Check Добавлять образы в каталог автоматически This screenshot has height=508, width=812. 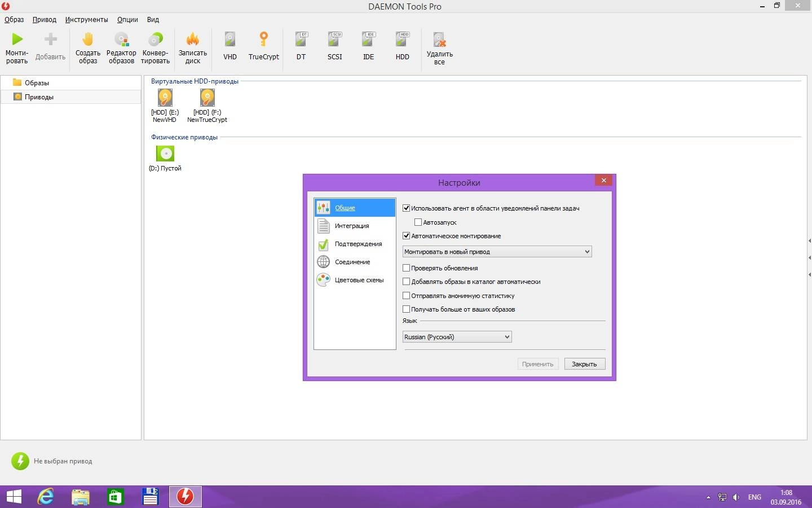click(x=406, y=282)
